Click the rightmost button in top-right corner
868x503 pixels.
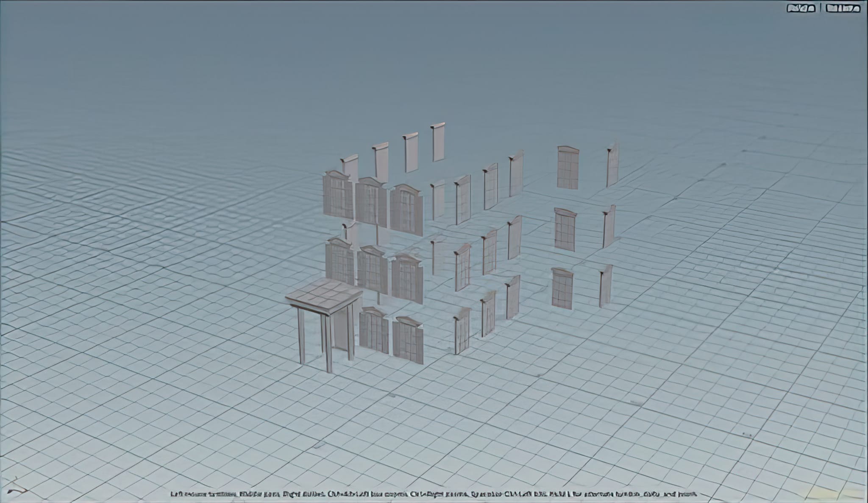click(x=843, y=8)
